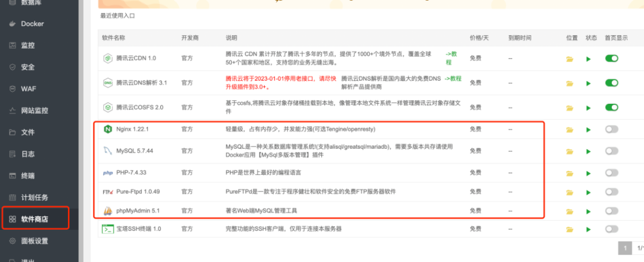Click the PHP logo icon

(107, 172)
